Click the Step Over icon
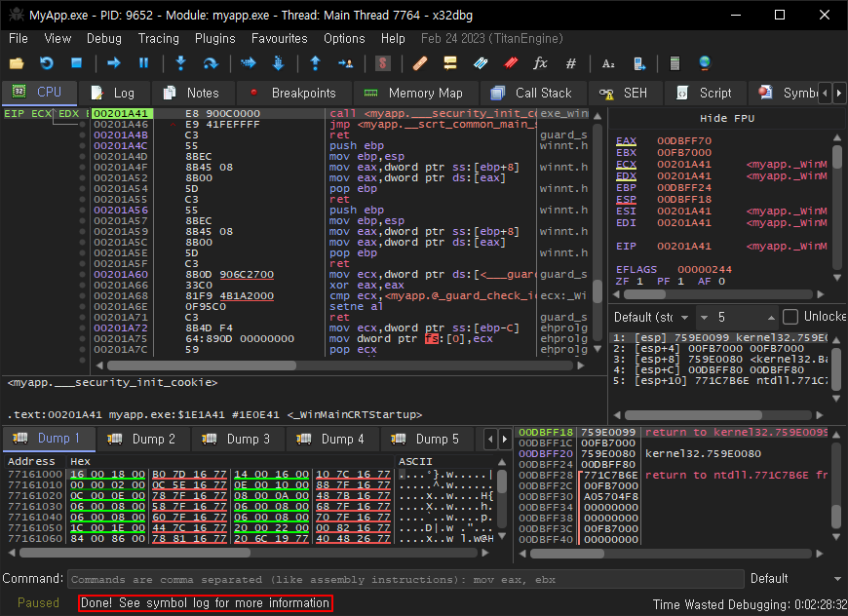 tap(211, 63)
